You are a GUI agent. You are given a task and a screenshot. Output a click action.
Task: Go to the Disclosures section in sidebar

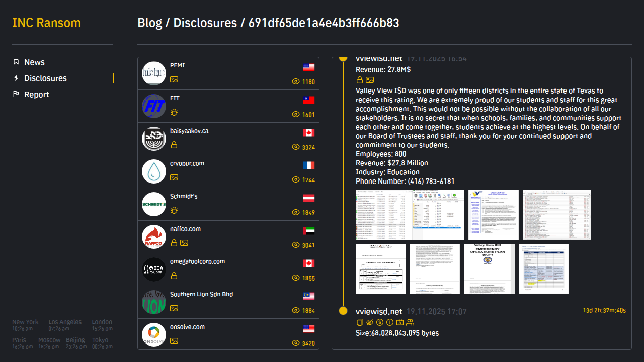coord(45,78)
